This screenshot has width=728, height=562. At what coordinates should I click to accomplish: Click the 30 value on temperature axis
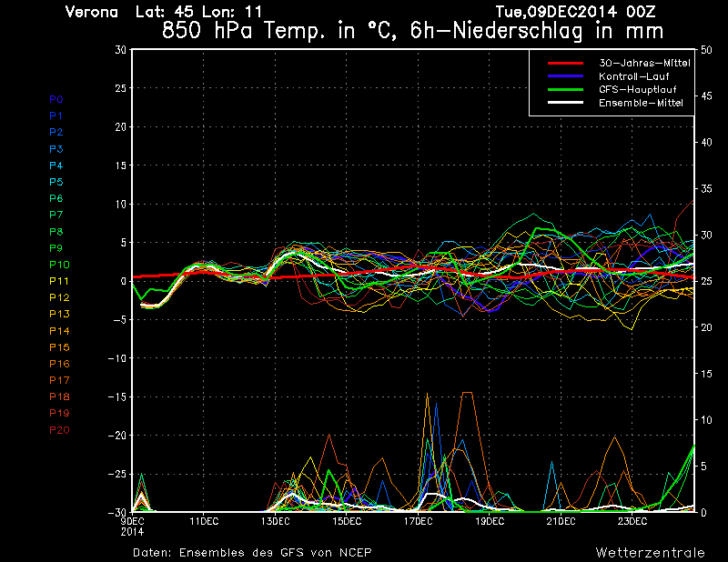(121, 49)
